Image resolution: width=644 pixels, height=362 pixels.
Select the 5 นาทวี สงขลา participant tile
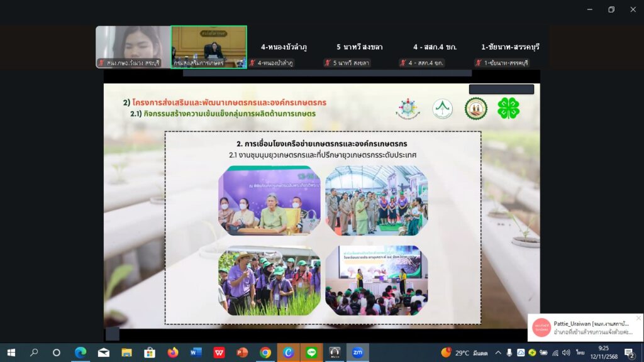[x=360, y=47]
